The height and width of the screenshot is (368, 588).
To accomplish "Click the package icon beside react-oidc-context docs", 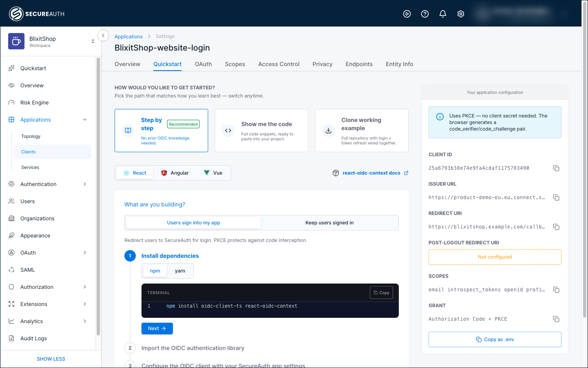I will [336, 173].
